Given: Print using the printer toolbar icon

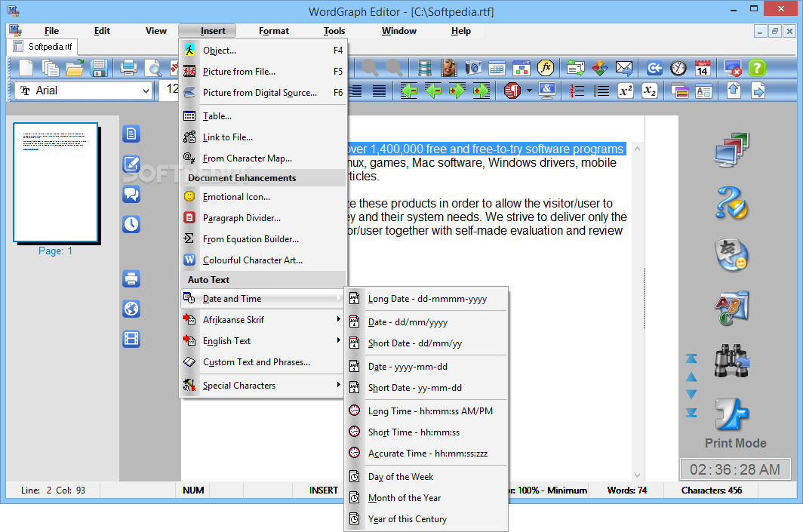Looking at the screenshot, I should click(128, 68).
